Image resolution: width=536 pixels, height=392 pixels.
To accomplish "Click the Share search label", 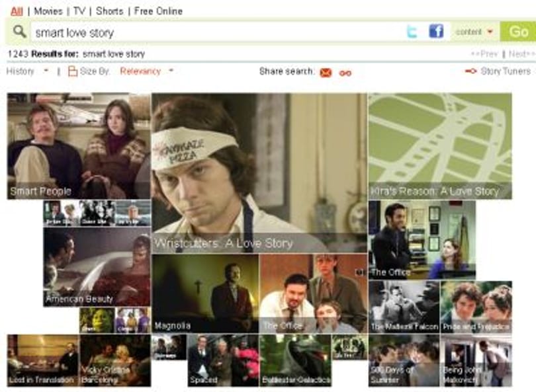I will click(x=286, y=71).
